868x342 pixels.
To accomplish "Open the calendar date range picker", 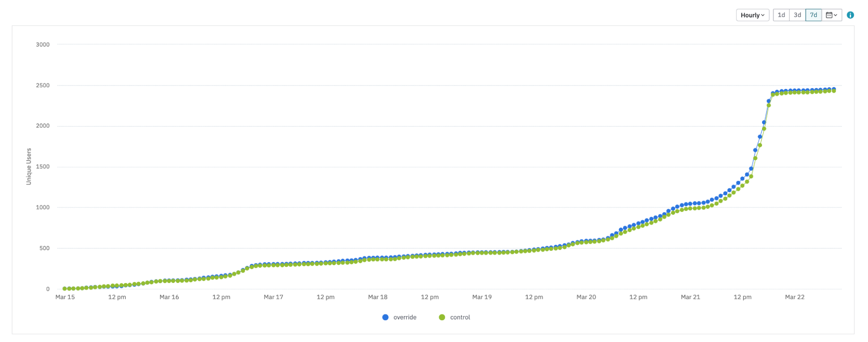I will click(832, 15).
